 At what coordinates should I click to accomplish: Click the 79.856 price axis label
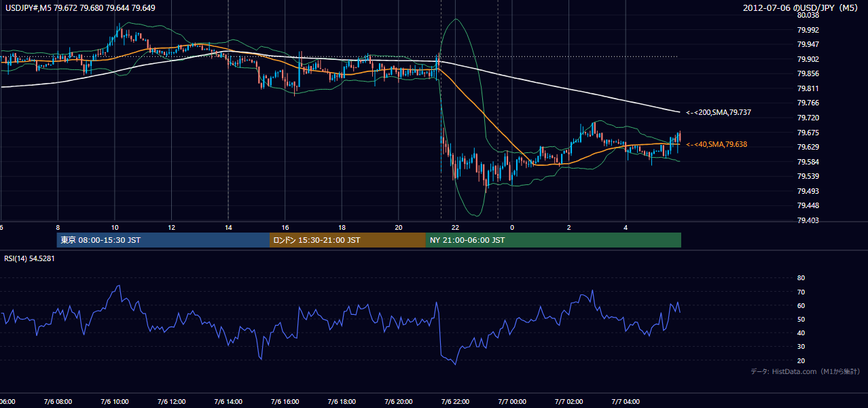(808, 73)
